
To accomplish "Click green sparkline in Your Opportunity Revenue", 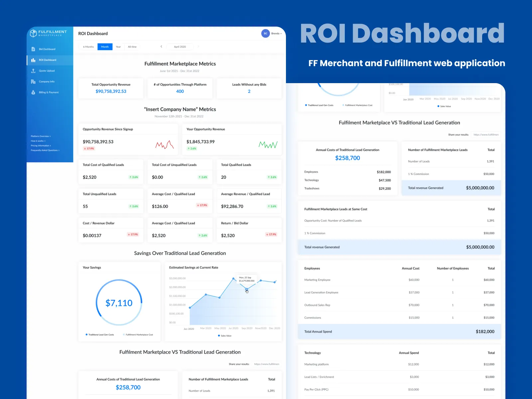I will pos(268,145).
